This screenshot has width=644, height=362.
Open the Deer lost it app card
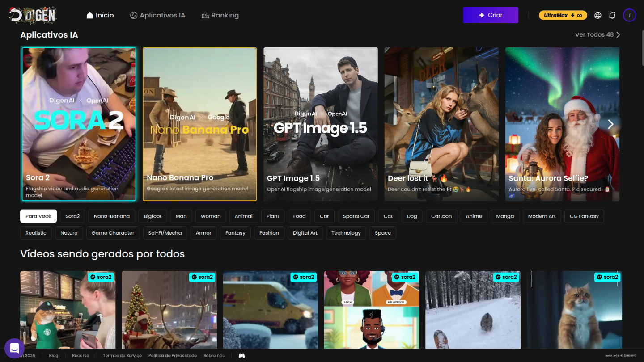coord(441,124)
